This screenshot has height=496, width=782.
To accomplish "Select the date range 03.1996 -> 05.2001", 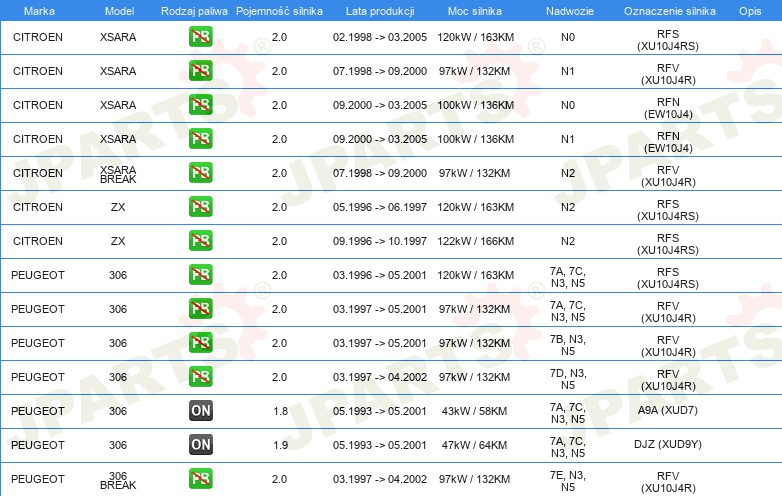I will (380, 275).
